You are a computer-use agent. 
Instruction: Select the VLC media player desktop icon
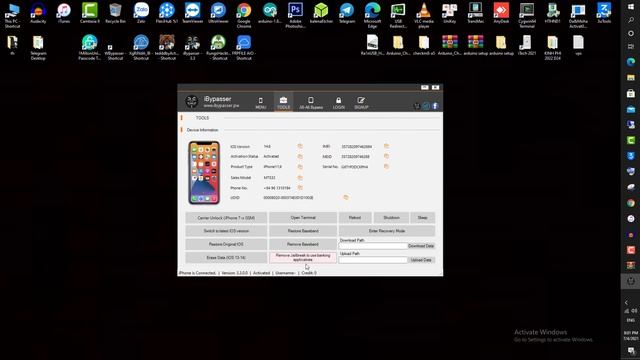424,15
